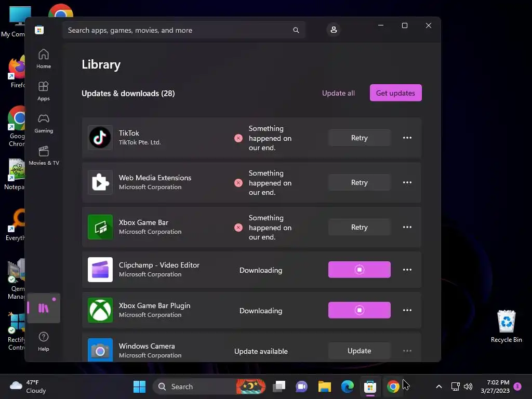Click the Store search field
532x399 pixels.
pos(183,30)
